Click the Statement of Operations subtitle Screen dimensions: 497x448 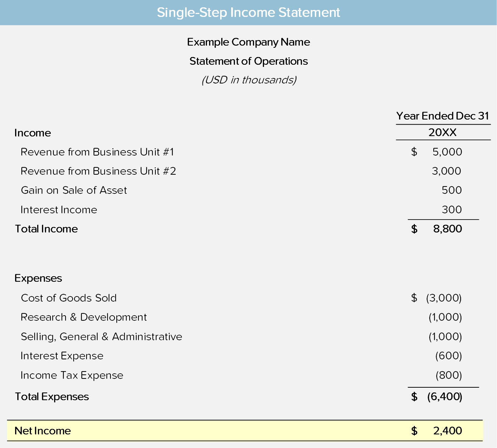tap(248, 61)
